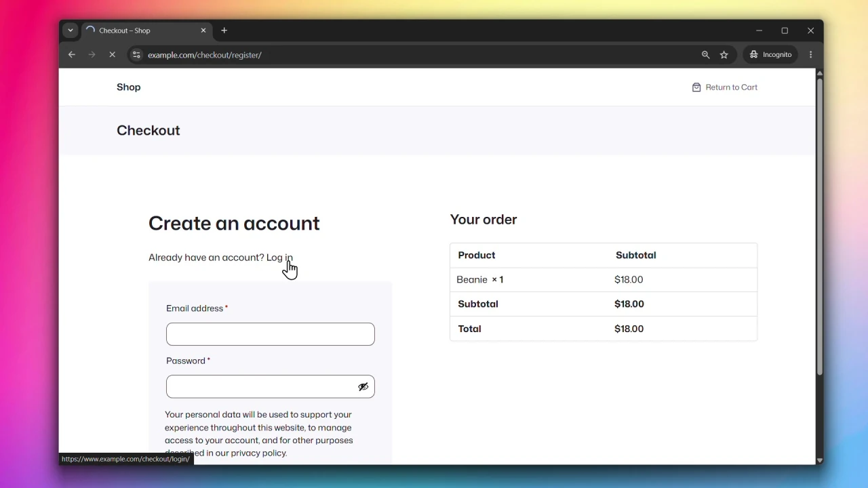Open a new tab with the plus button
Image resolution: width=868 pixels, height=488 pixels.
point(224,30)
